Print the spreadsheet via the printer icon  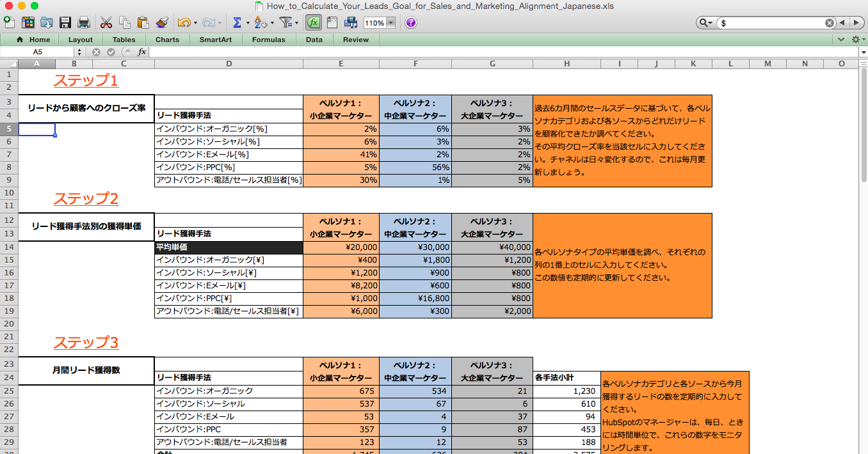[x=83, y=22]
